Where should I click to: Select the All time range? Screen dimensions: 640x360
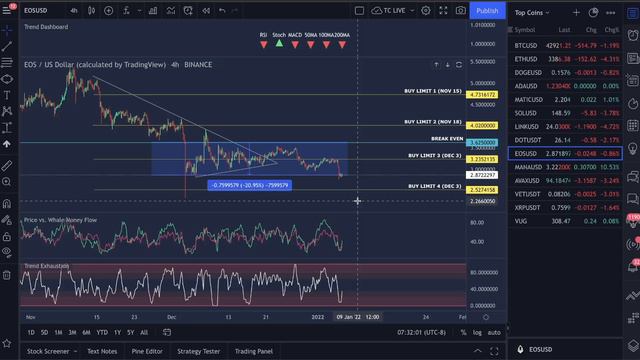[144, 333]
